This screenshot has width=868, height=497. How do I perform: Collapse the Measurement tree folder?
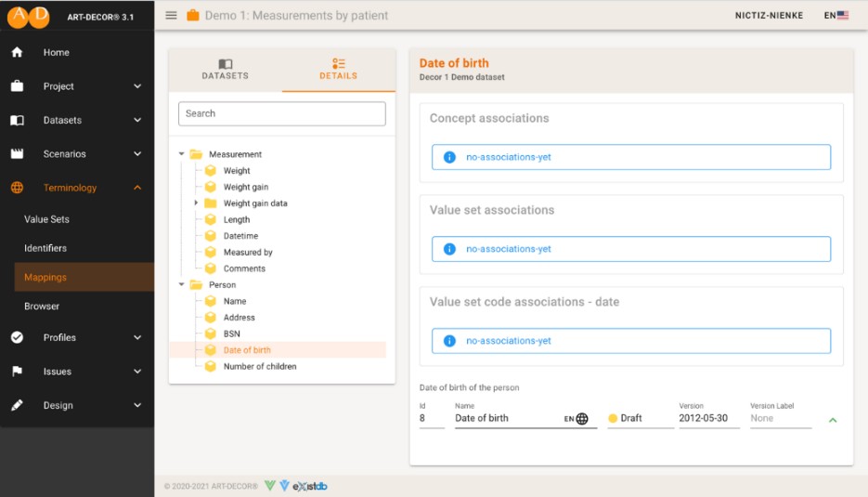click(182, 154)
